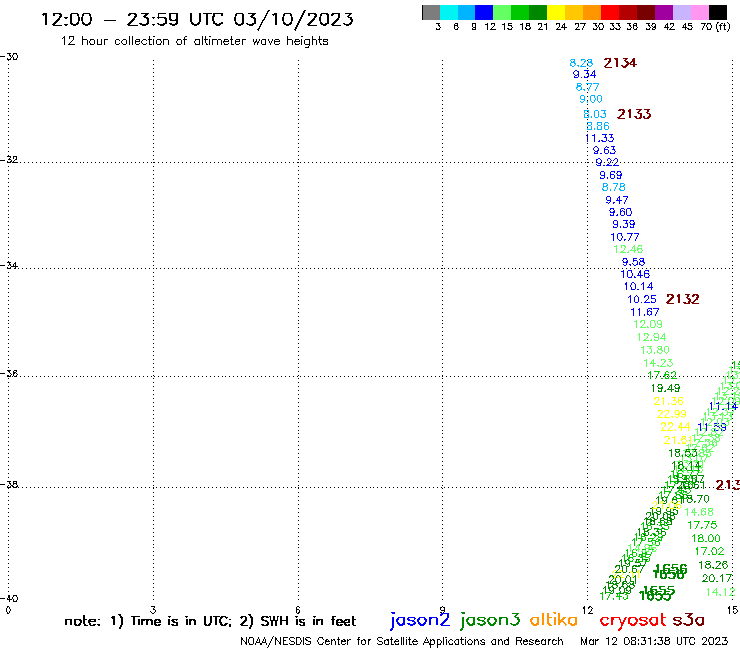Select the green value '12.09'
Image resolution: width=740 pixels, height=650 pixels.
pyautogui.click(x=648, y=324)
